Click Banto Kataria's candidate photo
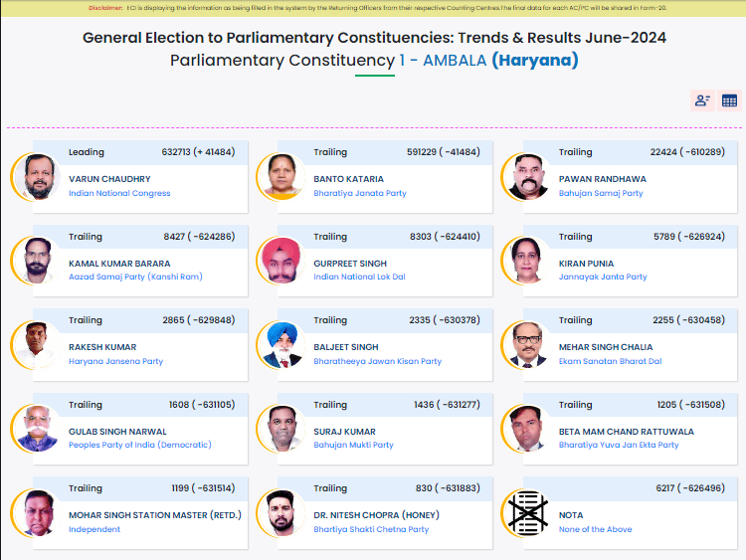 [x=282, y=176]
